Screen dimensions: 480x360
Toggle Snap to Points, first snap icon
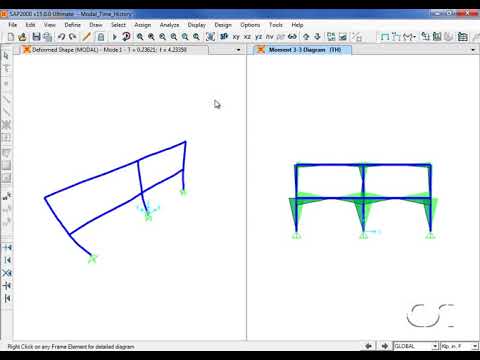(x=7, y=247)
